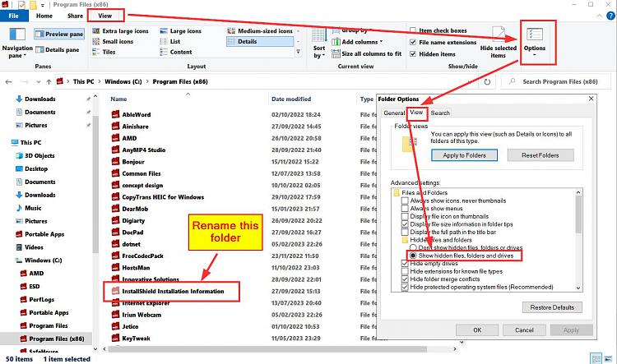Expand breadcrumb arrow after This PC
Screen dimensions: 617x364
100,82
